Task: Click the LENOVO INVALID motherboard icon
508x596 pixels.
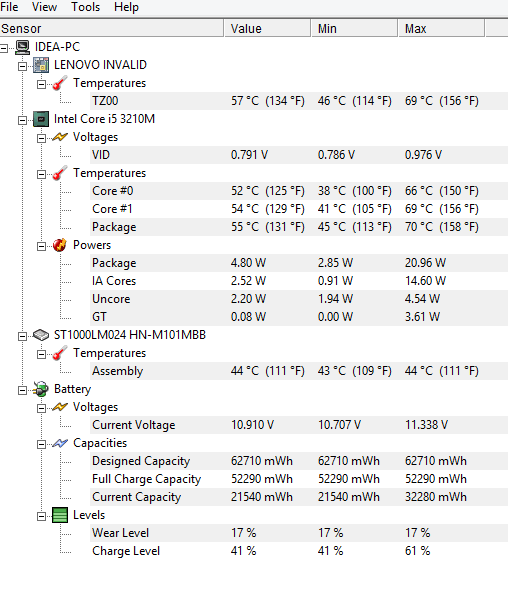Action: (x=41, y=65)
